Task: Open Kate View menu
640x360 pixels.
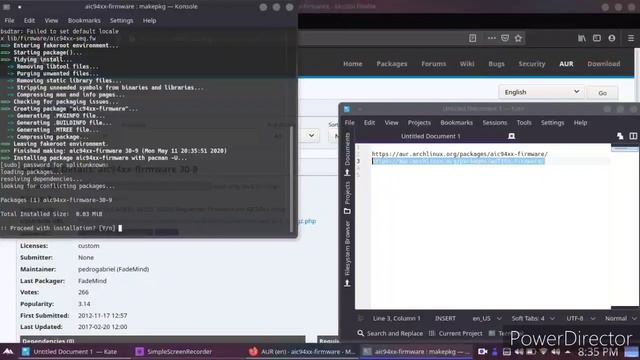Action: pos(391,122)
